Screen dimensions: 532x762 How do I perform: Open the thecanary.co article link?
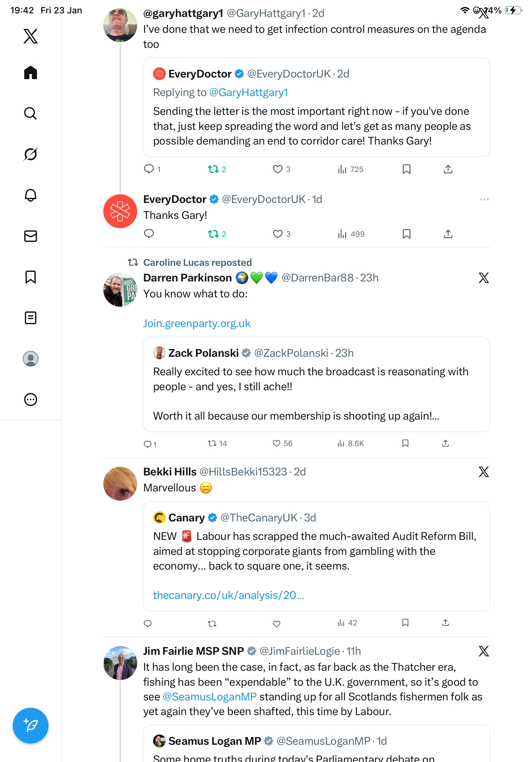(x=228, y=595)
